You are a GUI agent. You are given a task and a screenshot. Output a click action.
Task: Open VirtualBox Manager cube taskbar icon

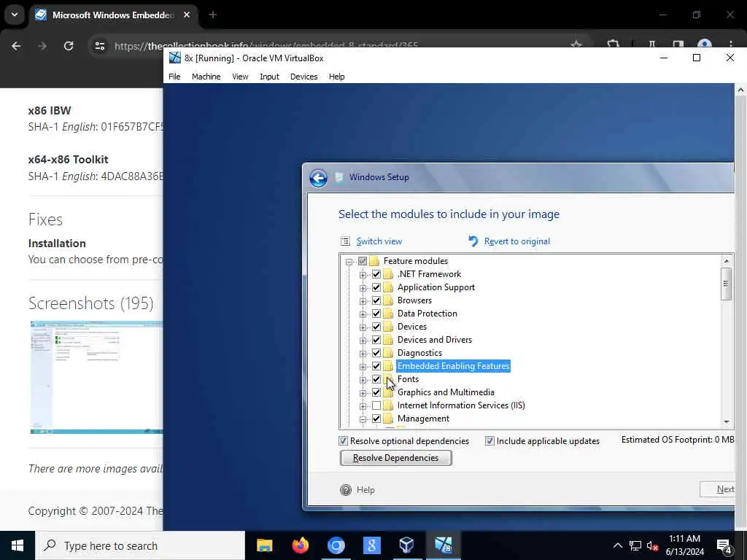click(x=407, y=545)
